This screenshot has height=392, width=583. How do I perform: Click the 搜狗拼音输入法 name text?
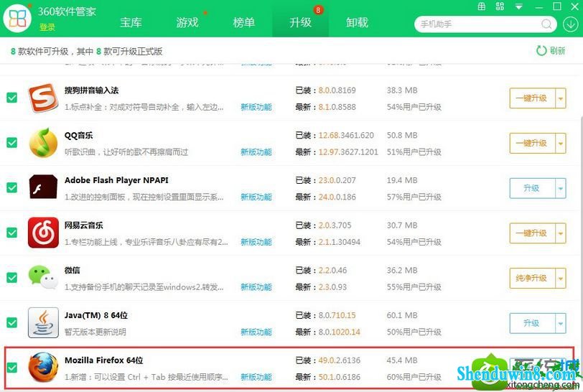pos(91,90)
